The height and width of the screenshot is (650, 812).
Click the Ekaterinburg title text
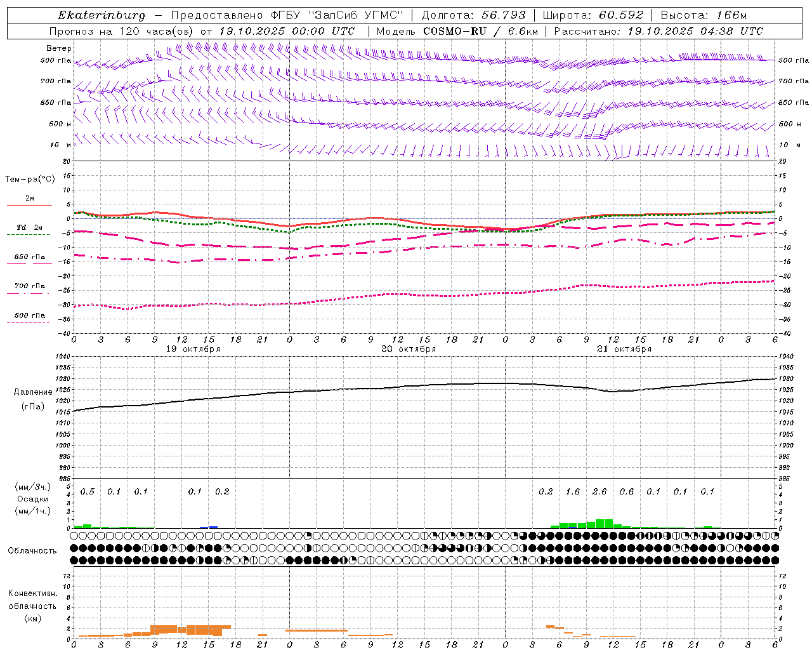coord(101,15)
